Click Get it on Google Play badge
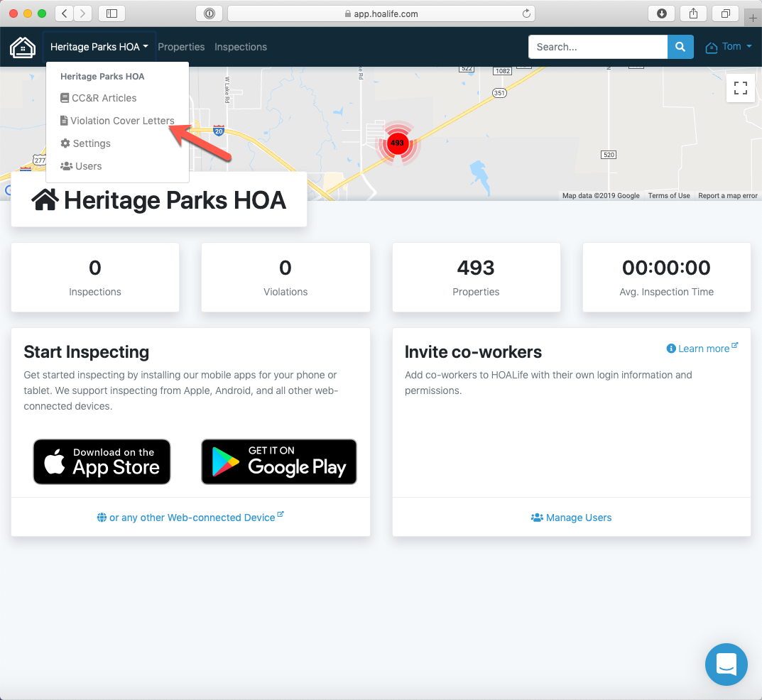 pyautogui.click(x=279, y=462)
